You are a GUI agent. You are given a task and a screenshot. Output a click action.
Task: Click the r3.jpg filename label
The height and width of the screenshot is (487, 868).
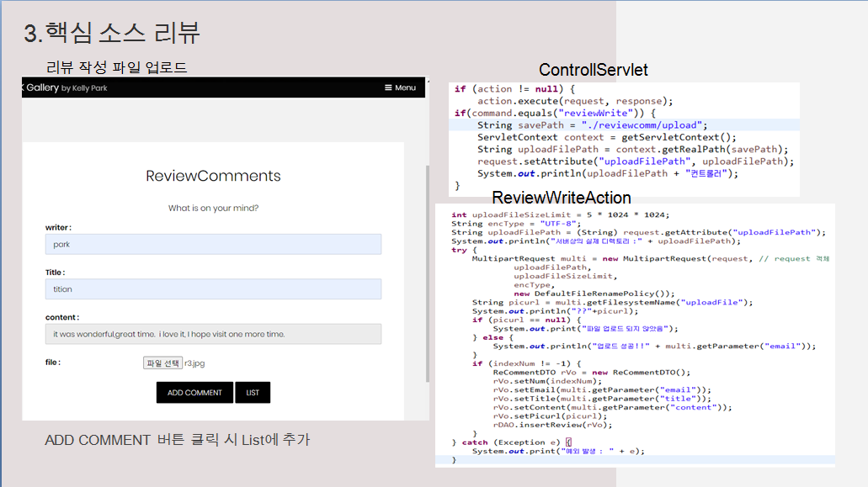tap(194, 362)
